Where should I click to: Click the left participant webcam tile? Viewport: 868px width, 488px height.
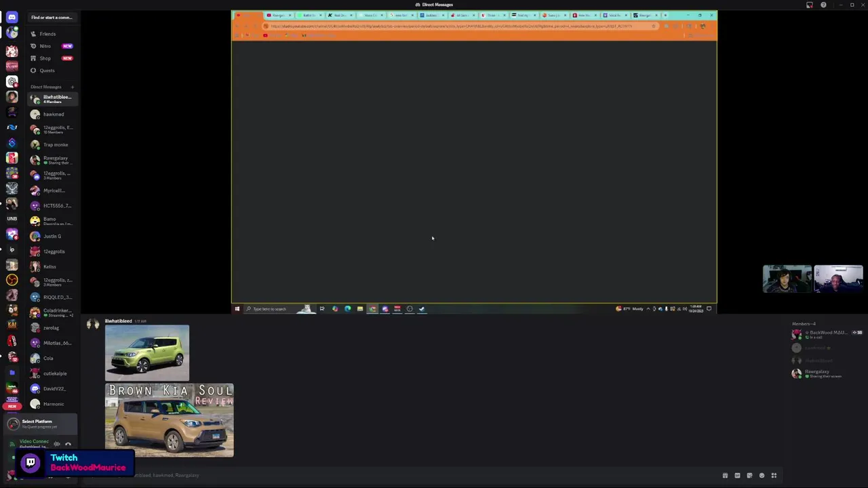click(x=787, y=279)
